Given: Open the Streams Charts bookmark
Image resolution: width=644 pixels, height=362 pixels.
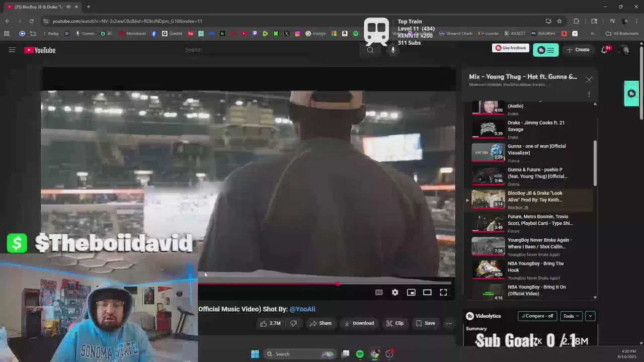Looking at the screenshot, I should (456, 34).
